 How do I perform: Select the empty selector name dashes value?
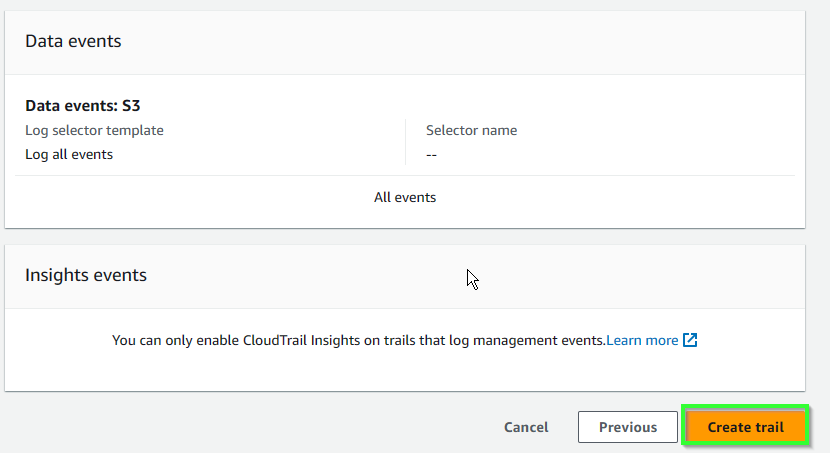point(431,155)
